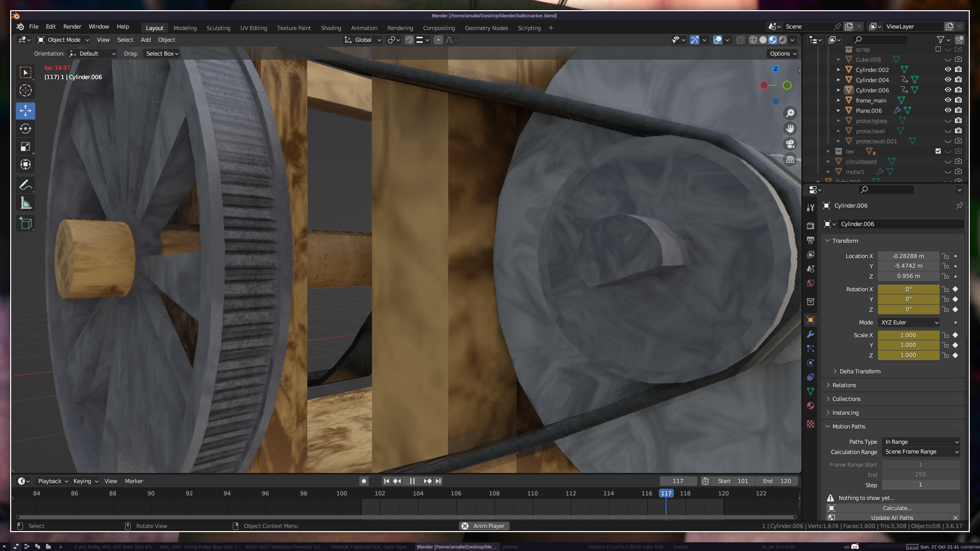The image size is (980, 551).
Task: Toggle camera view in viewport
Action: 790,144
